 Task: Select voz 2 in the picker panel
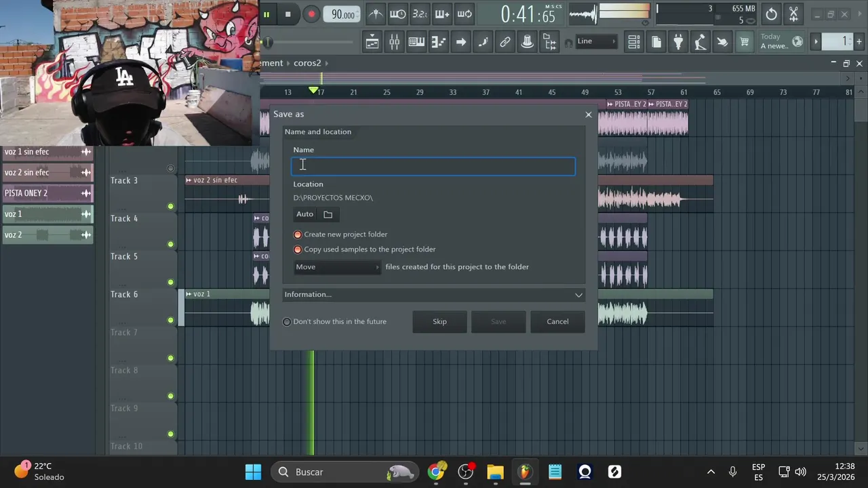[47, 235]
